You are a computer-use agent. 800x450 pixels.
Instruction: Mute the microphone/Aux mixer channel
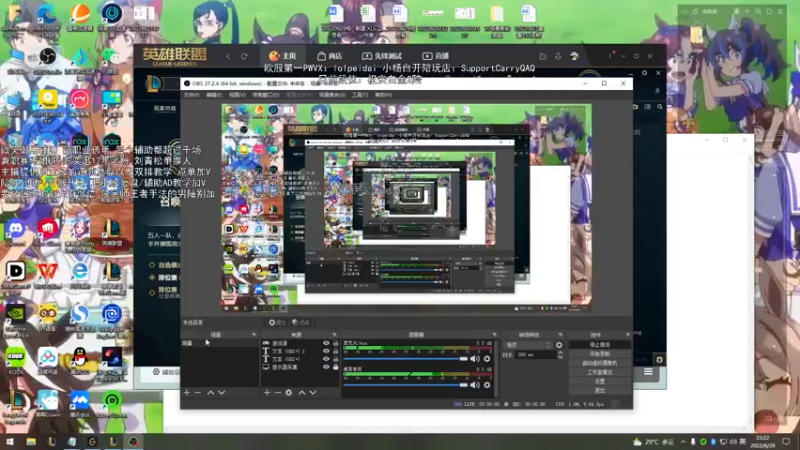tap(475, 359)
